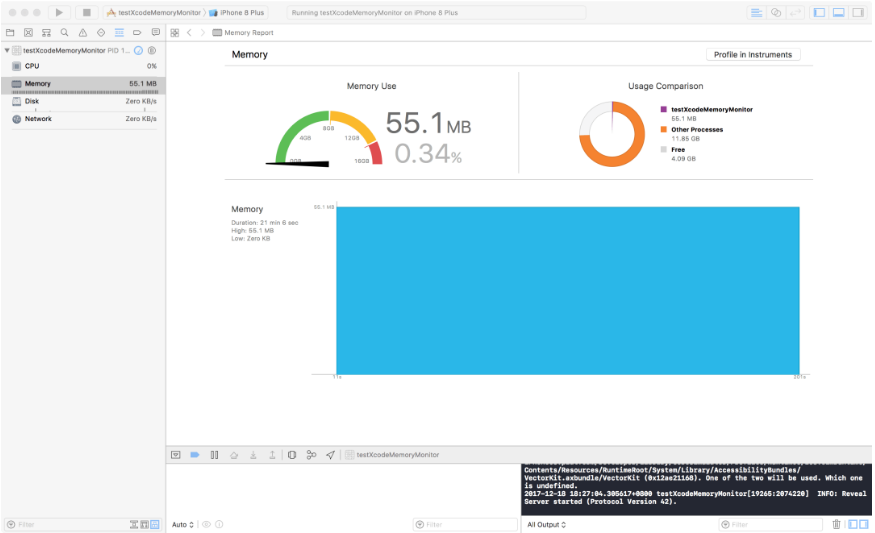Click the Simulate Location arrow icon
875x533 pixels.
(x=330, y=455)
